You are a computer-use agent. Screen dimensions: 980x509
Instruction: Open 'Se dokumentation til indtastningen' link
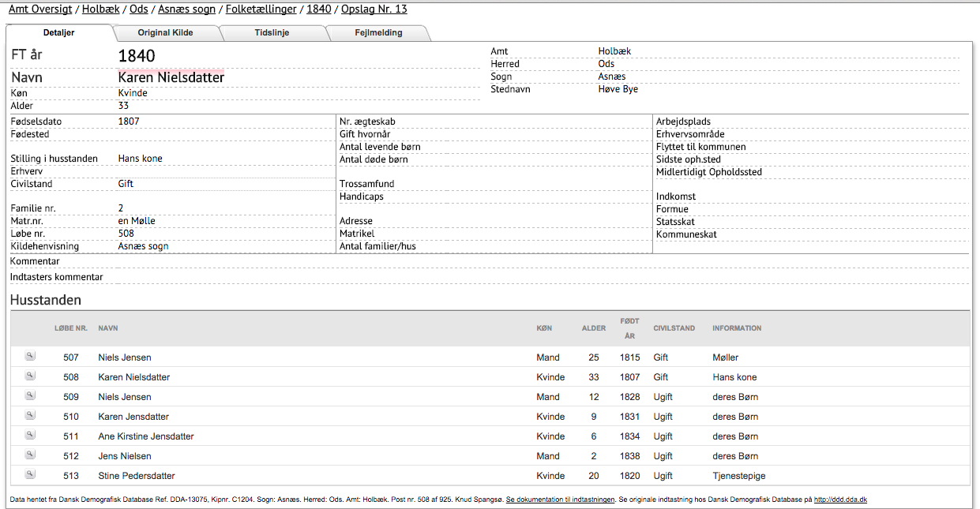pos(561,500)
